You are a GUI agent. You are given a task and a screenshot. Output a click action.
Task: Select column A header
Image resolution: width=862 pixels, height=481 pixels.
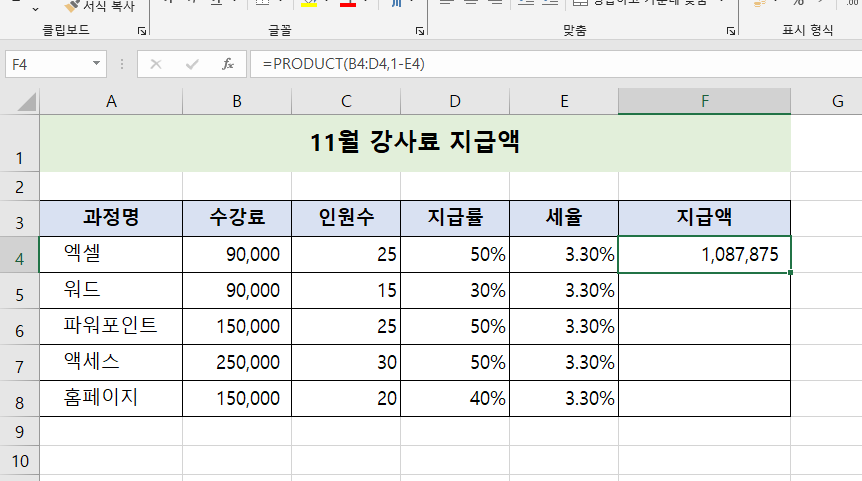[111, 102]
